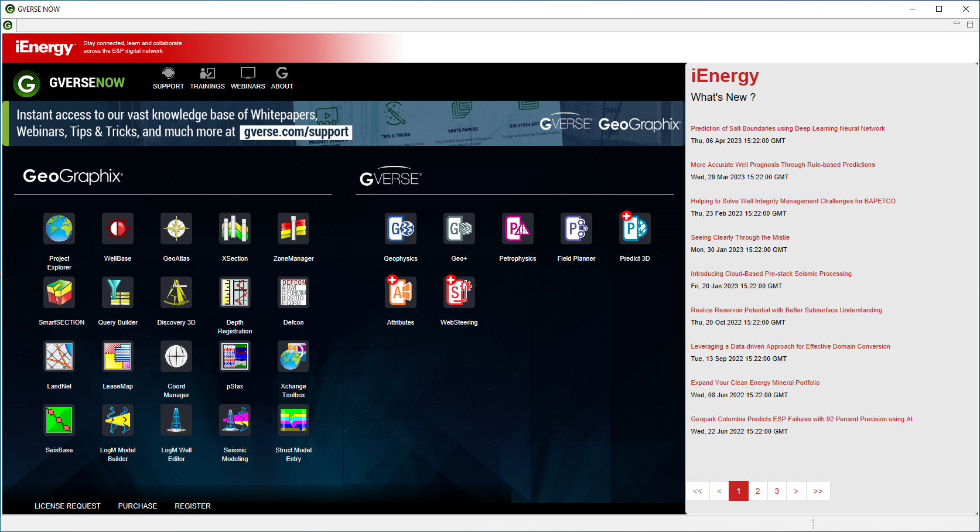980x532 pixels.
Task: Launch Struct Model Entry
Action: tap(293, 420)
